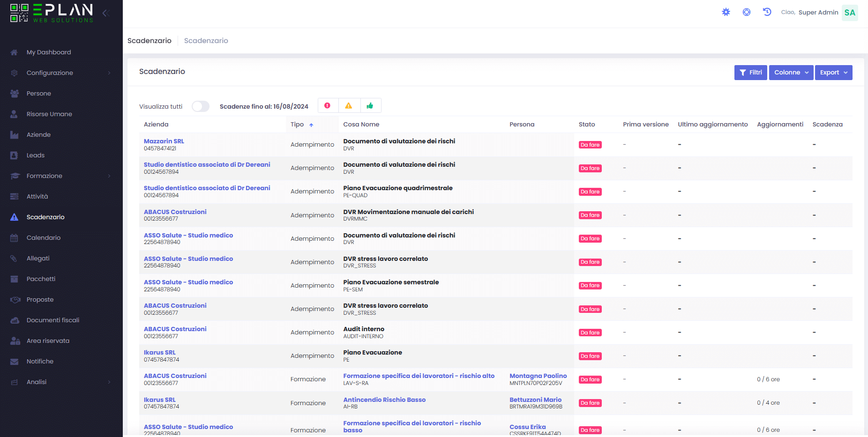Image resolution: width=868 pixels, height=437 pixels.
Task: Click the Persone group icon
Action: tap(14, 94)
